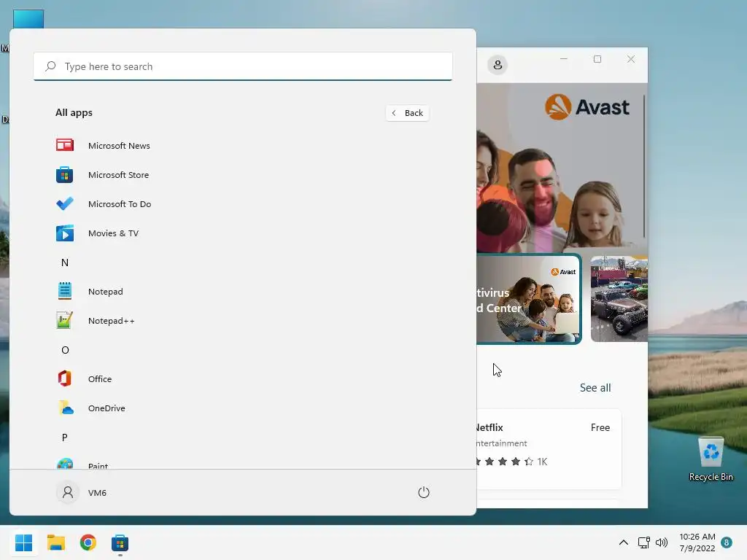Click the All apps heading
This screenshot has height=560, width=747.
(74, 112)
